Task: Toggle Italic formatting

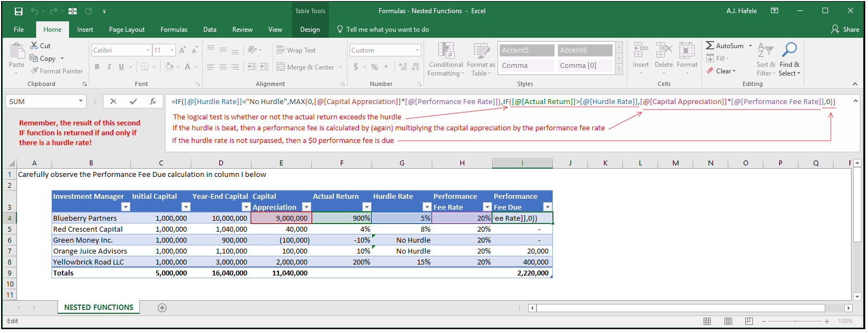Action: 109,67
